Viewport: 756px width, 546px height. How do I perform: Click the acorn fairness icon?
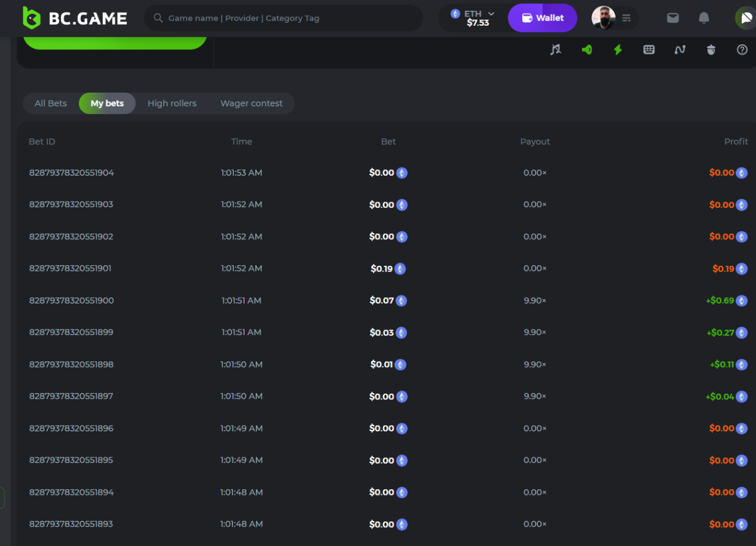[711, 50]
